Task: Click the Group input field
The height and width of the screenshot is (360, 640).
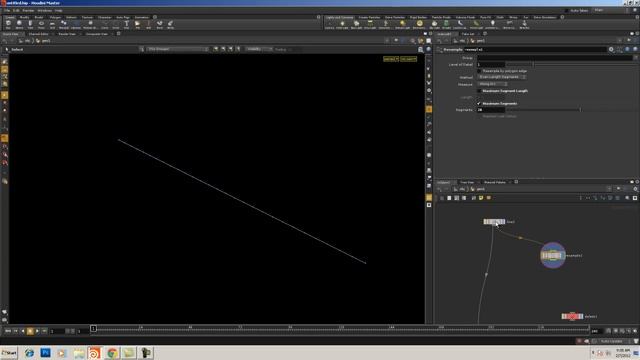Action: coord(555,58)
